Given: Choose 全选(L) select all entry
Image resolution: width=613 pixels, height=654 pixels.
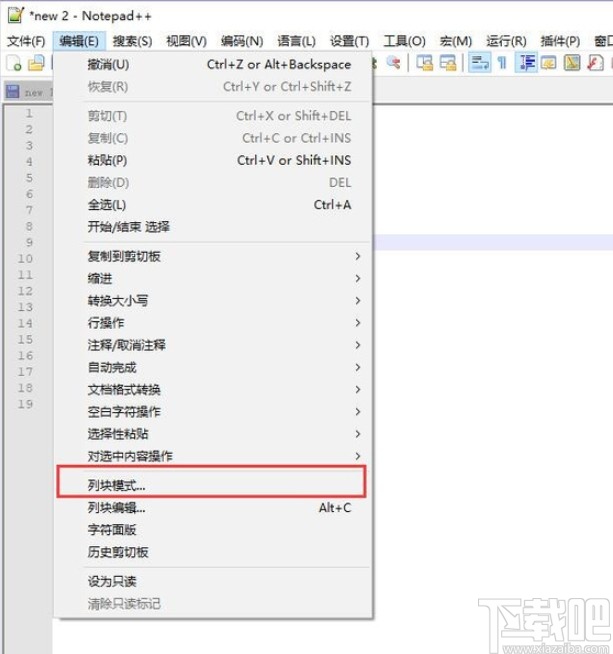Looking at the screenshot, I should click(x=214, y=204).
